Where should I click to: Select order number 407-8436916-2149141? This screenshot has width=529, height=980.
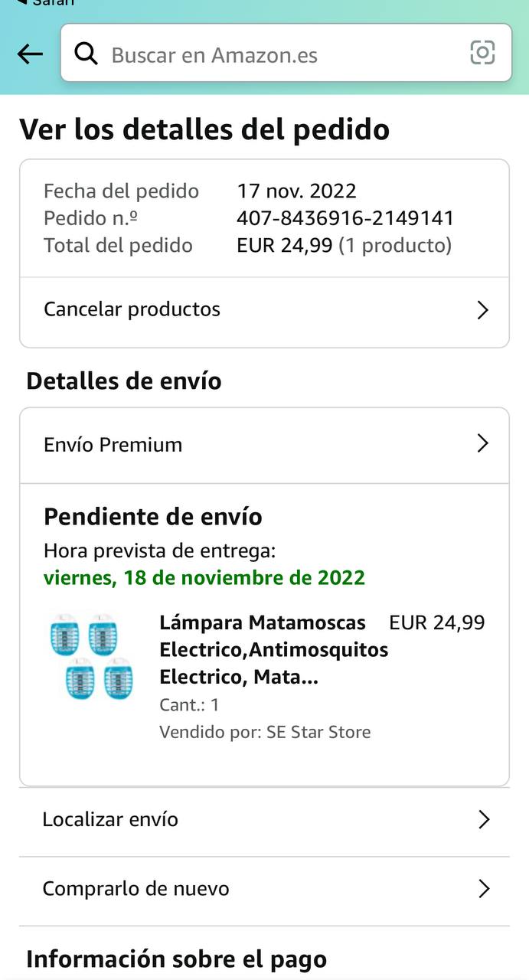(345, 218)
